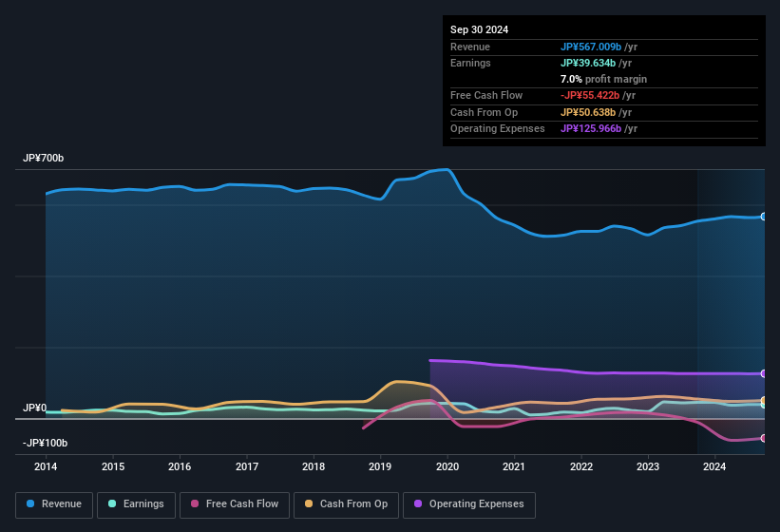Screen dimensions: 780x532
Task: Toggle the Earnings series in legend
Action: [x=135, y=503]
